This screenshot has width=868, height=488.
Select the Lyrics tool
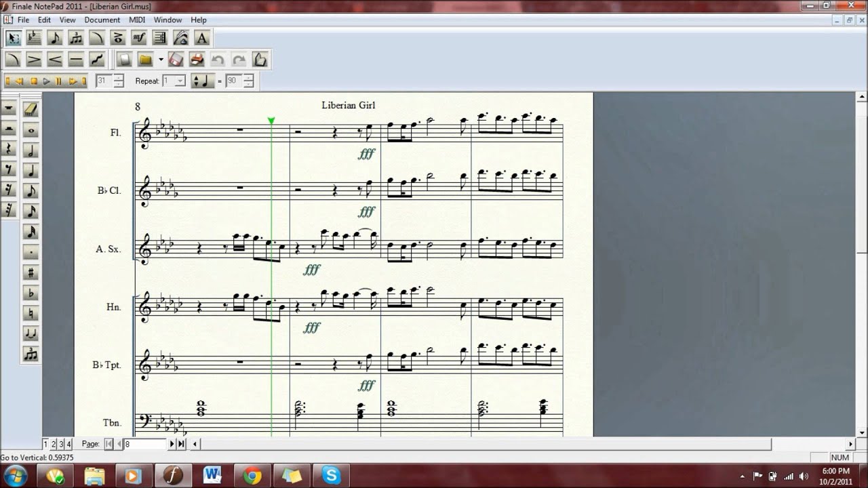point(181,37)
